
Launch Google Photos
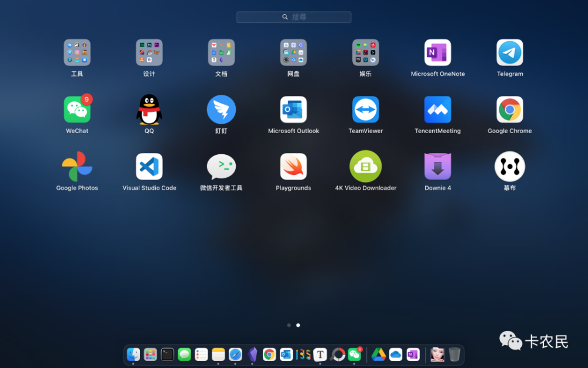pos(77,167)
